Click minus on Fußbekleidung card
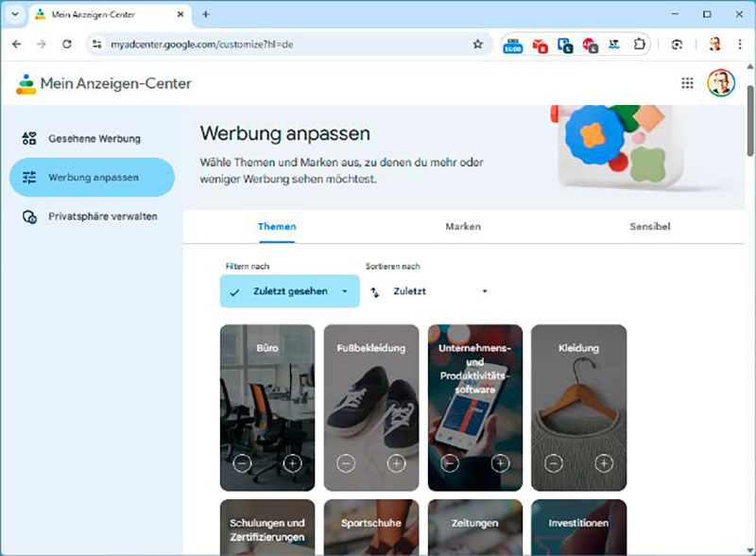This screenshot has height=556, width=756. click(x=346, y=463)
